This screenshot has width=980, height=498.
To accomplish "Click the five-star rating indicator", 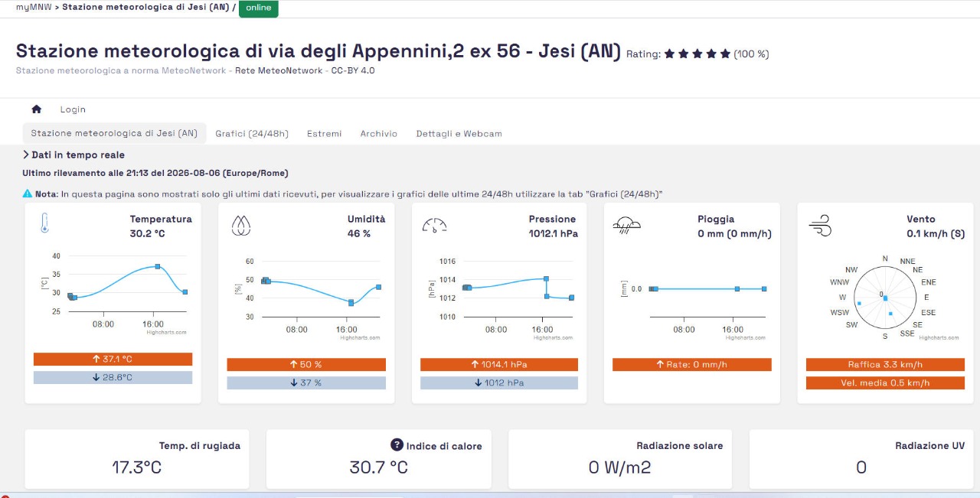I will 697,54.
